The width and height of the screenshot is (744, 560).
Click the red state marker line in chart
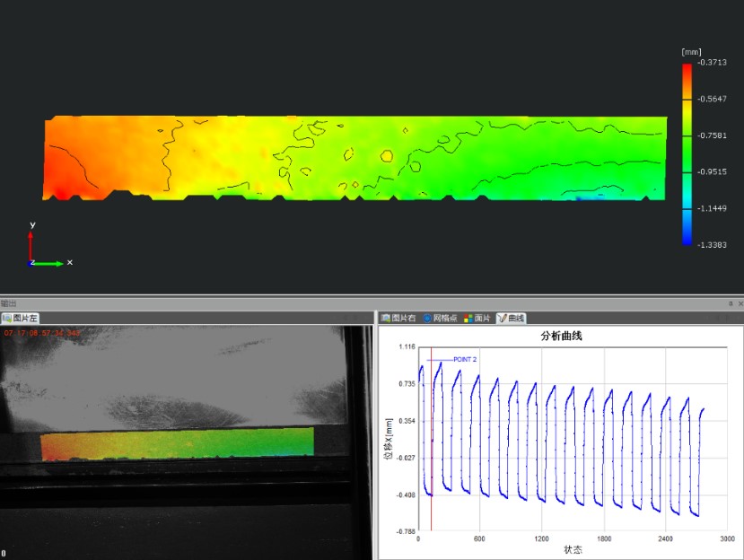point(432,439)
